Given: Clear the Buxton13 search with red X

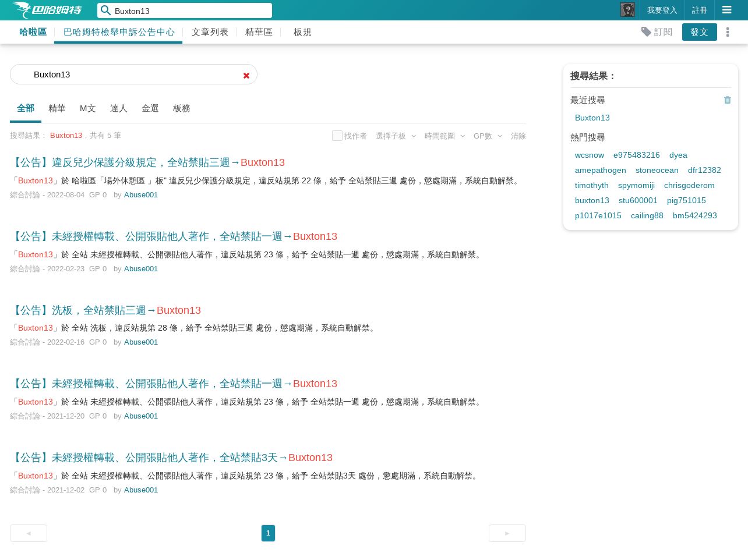Looking at the screenshot, I should tap(246, 75).
